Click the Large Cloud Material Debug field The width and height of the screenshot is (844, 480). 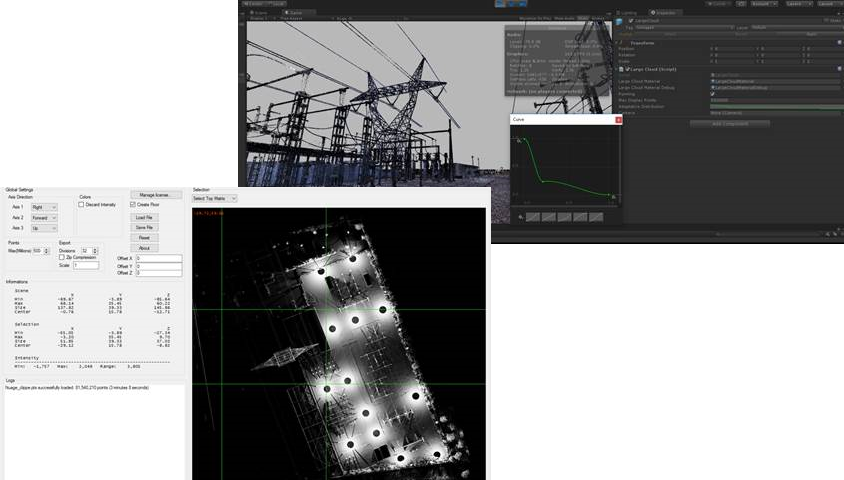pos(776,88)
